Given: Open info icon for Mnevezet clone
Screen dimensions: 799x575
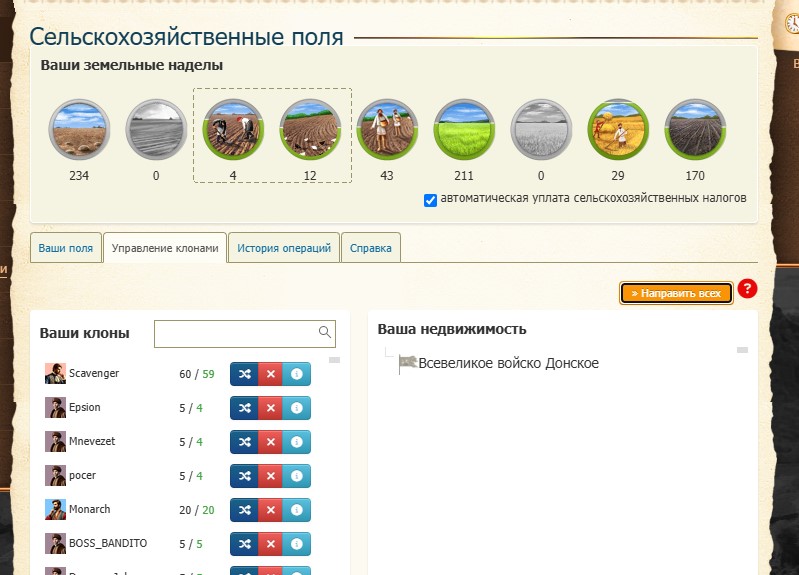Looking at the screenshot, I should coord(297,442).
